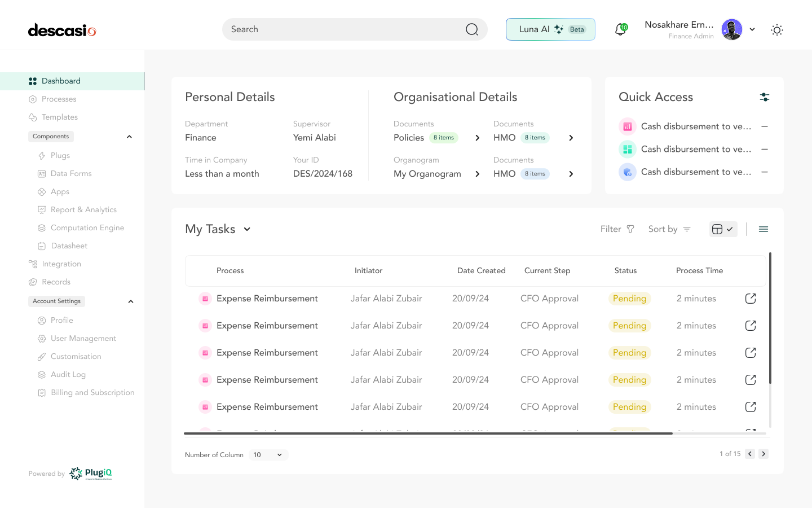Click the notifications bell icon
The height and width of the screenshot is (508, 812).
pos(620,29)
